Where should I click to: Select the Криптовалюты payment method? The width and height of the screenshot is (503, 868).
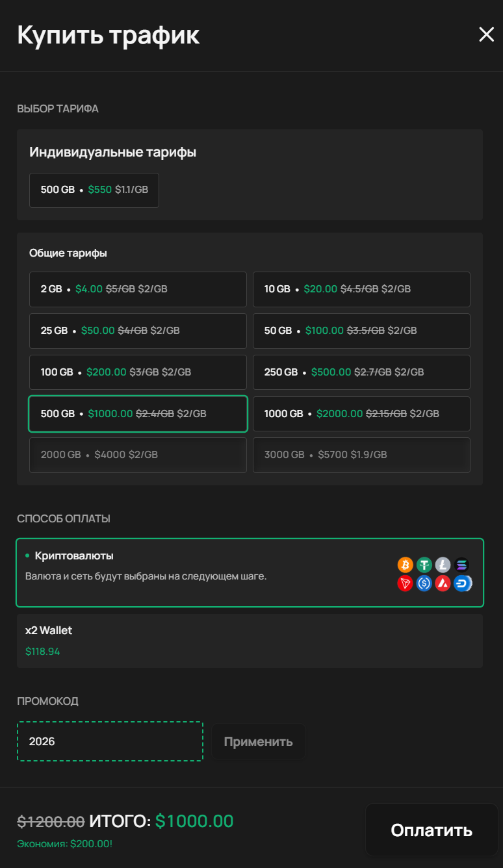[x=250, y=572]
